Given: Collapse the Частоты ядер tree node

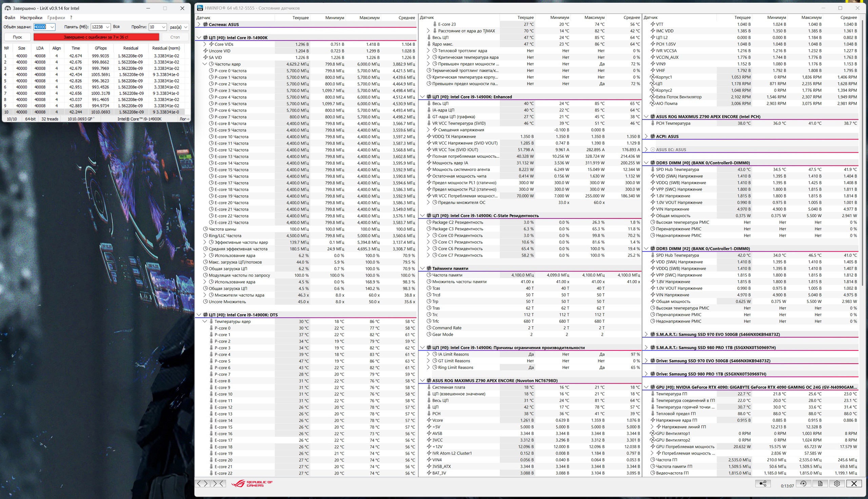Looking at the screenshot, I should pyautogui.click(x=205, y=64).
